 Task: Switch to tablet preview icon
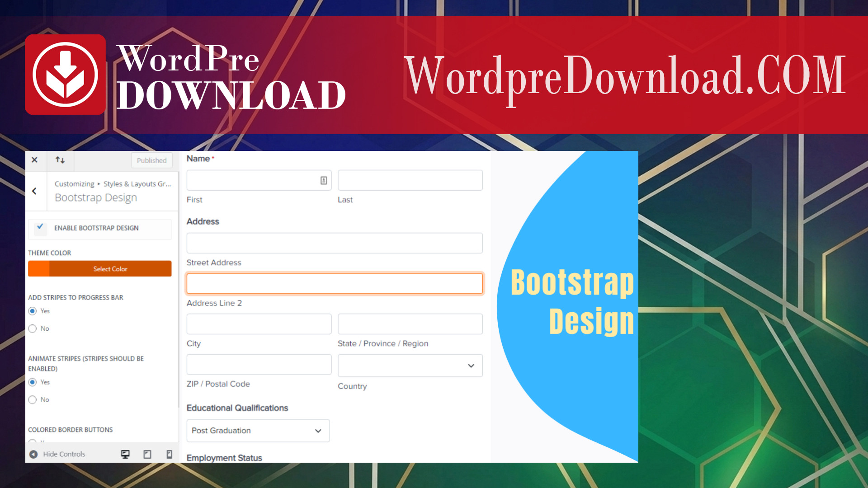coord(147,454)
